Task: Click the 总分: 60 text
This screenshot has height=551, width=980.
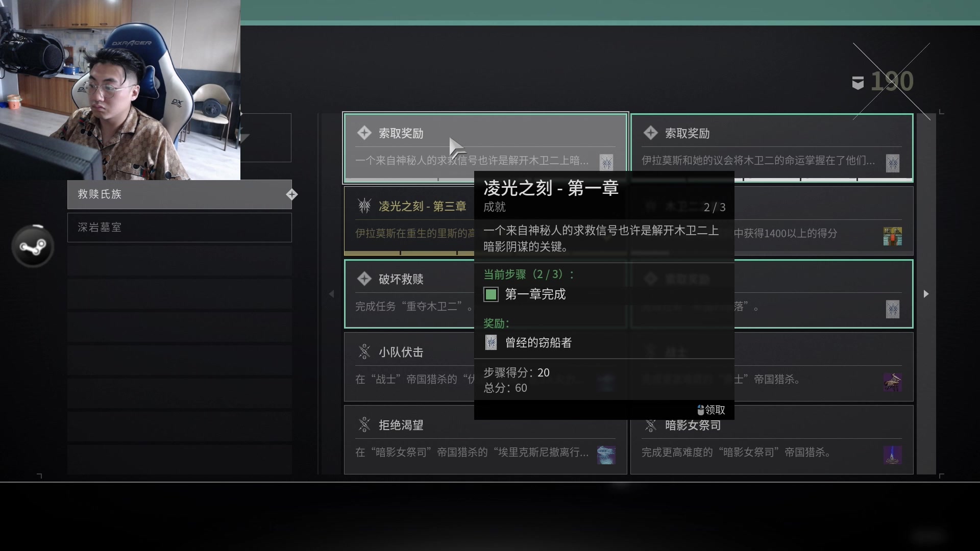Action: coord(505,388)
